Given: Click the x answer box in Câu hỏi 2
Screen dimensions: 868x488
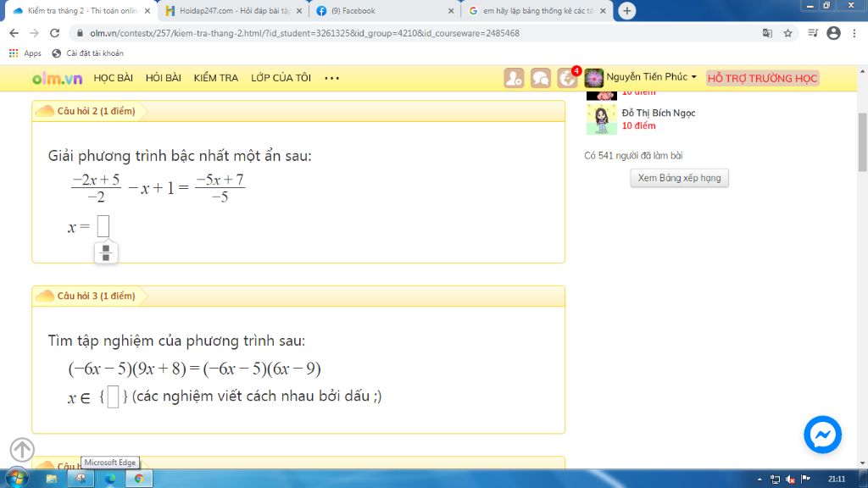Looking at the screenshot, I should coord(103,225).
